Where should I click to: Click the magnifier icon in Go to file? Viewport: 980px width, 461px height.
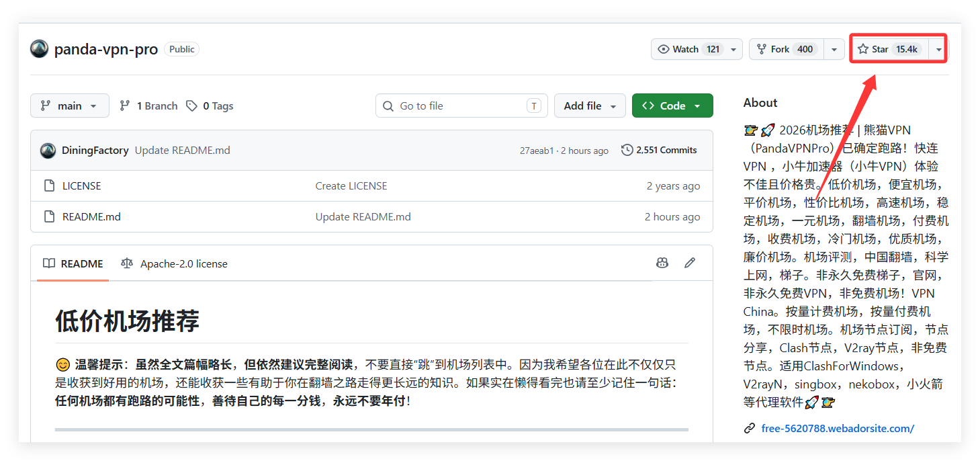388,106
